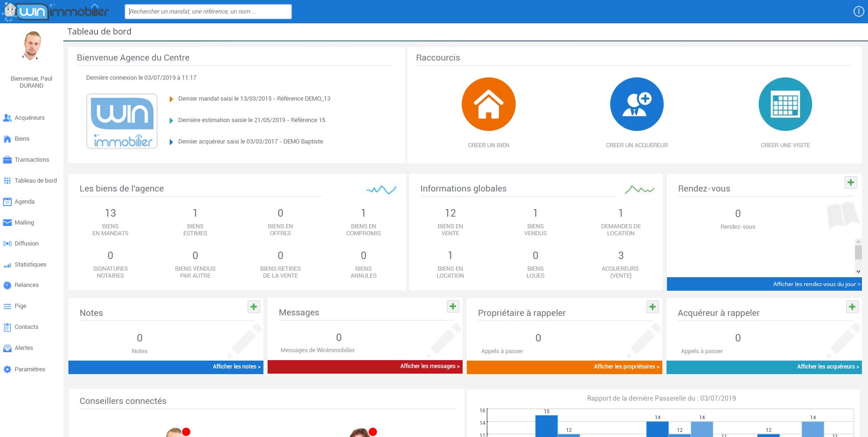
Task: Click the Biens house icon in sidebar
Action: pyautogui.click(x=7, y=139)
